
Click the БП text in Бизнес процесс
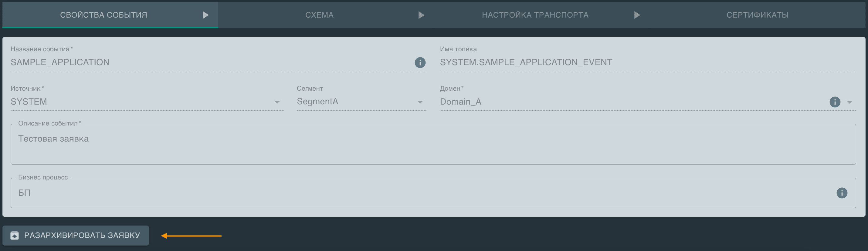tap(24, 193)
